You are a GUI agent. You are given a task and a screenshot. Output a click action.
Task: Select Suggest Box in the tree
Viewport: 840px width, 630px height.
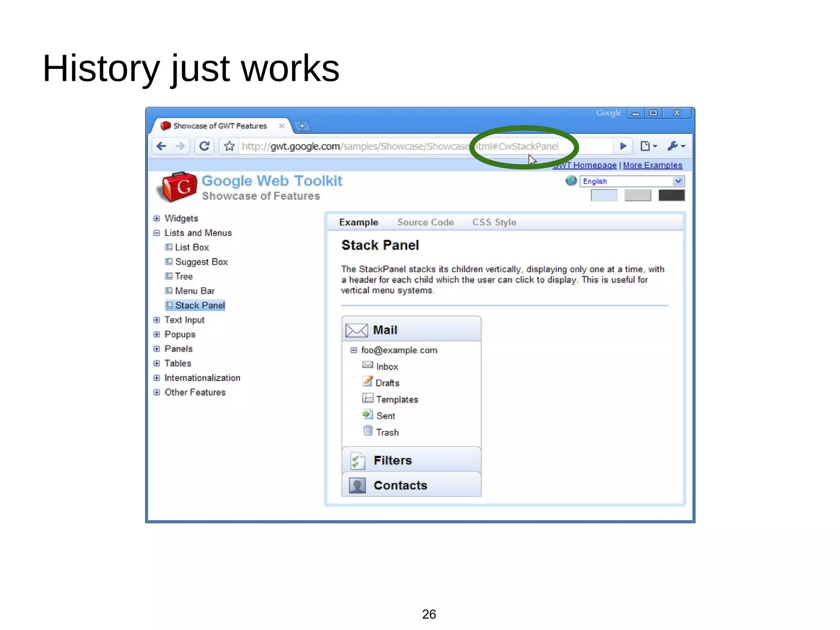coord(201,262)
